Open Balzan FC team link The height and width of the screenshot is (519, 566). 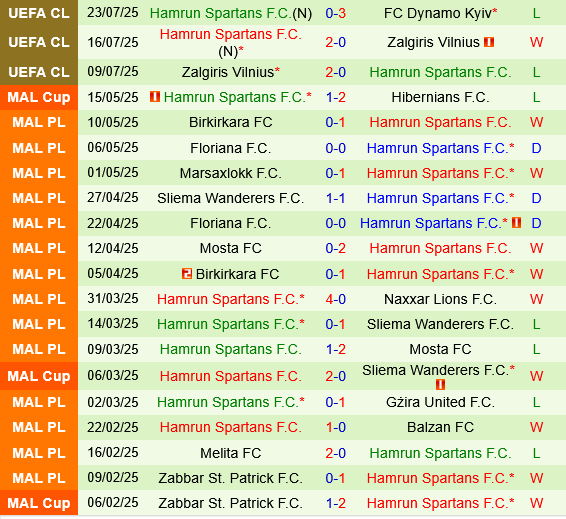(x=440, y=427)
